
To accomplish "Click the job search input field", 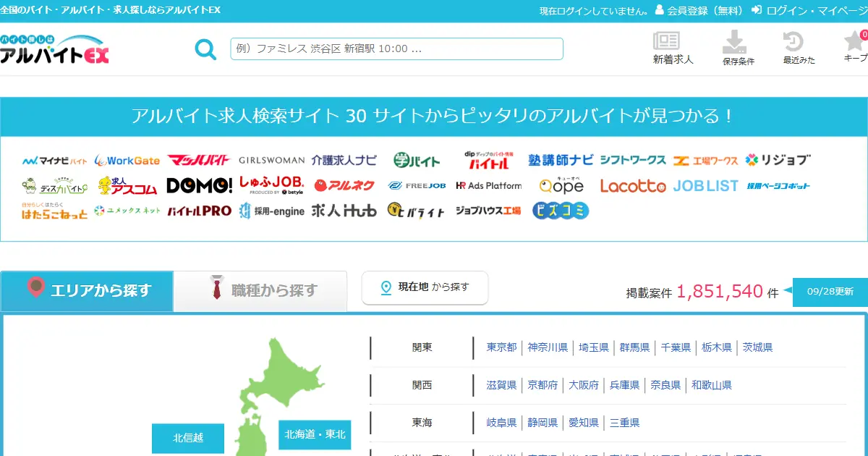I will [x=396, y=48].
